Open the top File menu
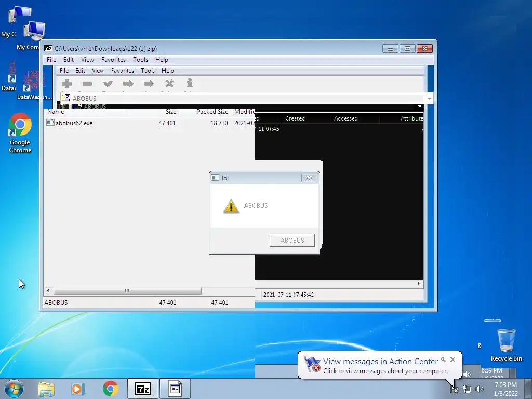This screenshot has width=532, height=399. [51, 60]
